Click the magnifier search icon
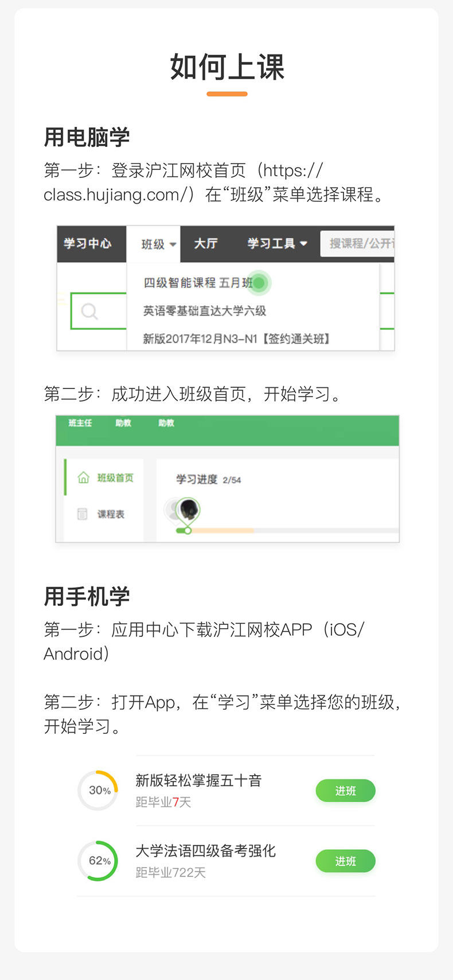453x980 pixels. point(89,311)
